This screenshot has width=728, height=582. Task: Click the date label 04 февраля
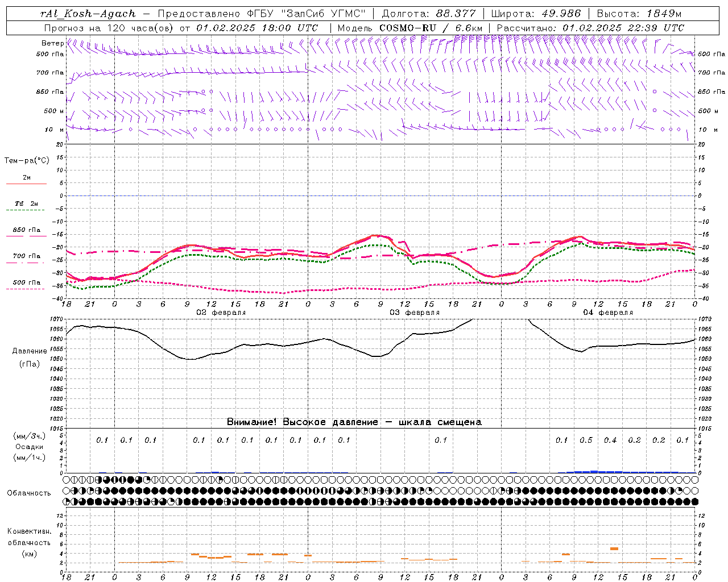click(608, 313)
